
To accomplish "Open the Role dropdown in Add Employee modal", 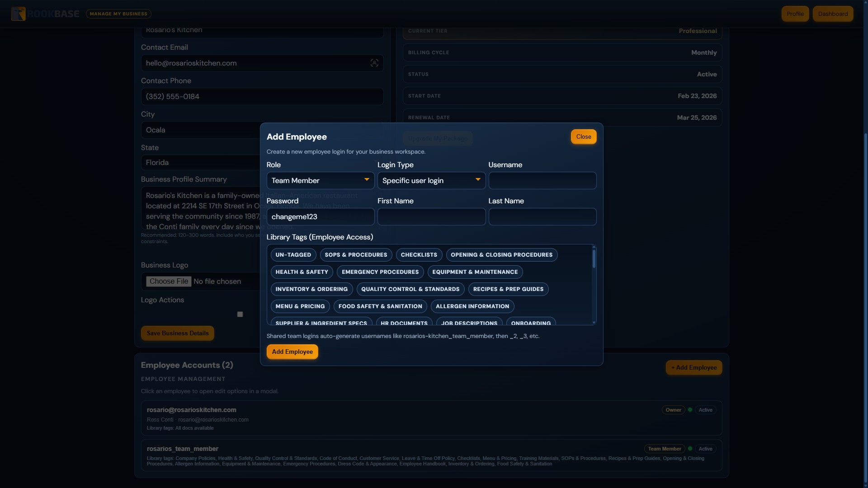I will (320, 180).
